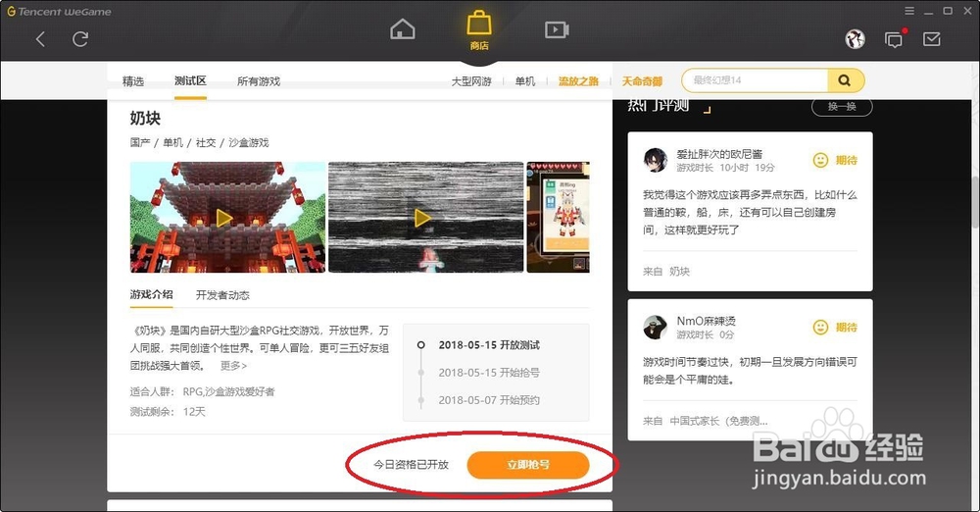Click the 社交 genre tag

206,142
